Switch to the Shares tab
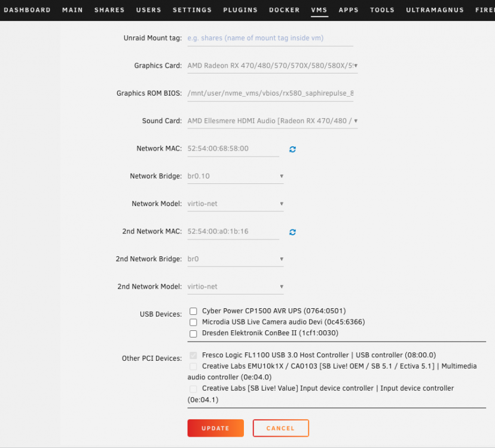 click(109, 10)
